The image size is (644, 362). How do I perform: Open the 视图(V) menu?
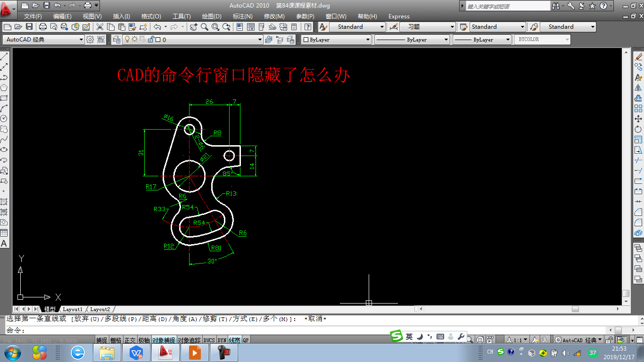(92, 16)
